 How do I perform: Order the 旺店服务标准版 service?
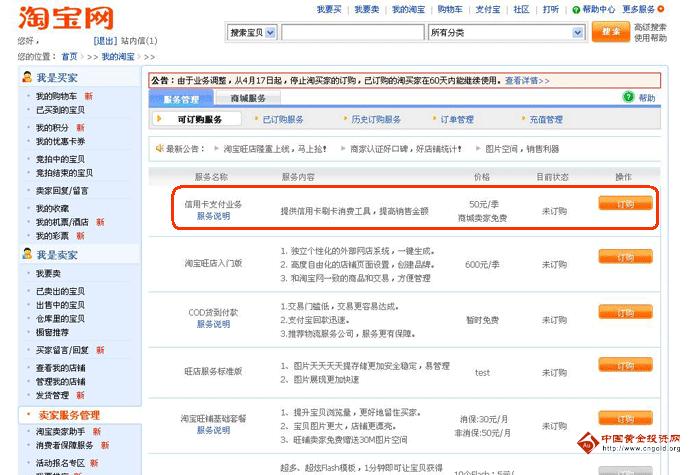pos(625,365)
